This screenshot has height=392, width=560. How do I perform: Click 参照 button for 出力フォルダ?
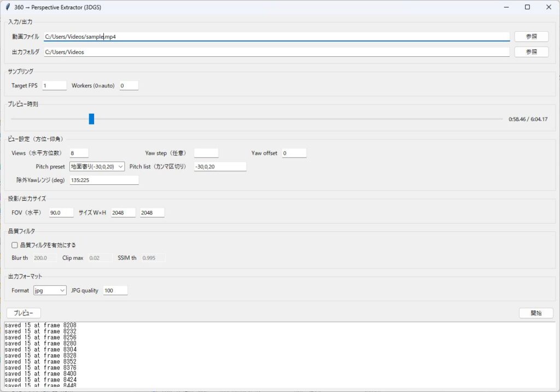(531, 52)
